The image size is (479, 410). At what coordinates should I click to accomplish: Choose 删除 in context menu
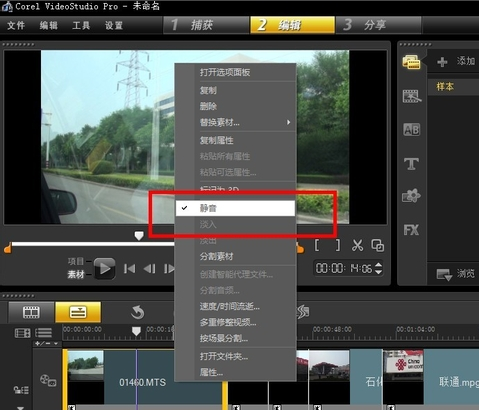pyautogui.click(x=208, y=106)
